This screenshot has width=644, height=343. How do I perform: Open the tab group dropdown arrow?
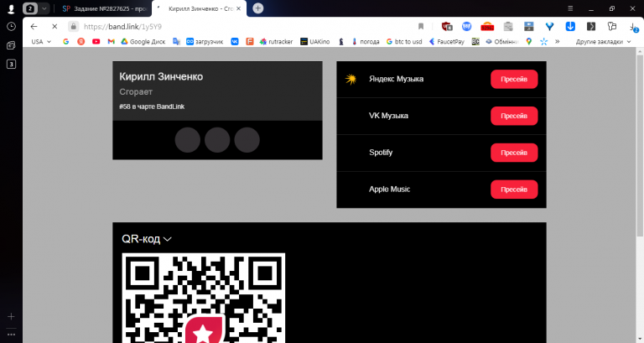coord(44,8)
